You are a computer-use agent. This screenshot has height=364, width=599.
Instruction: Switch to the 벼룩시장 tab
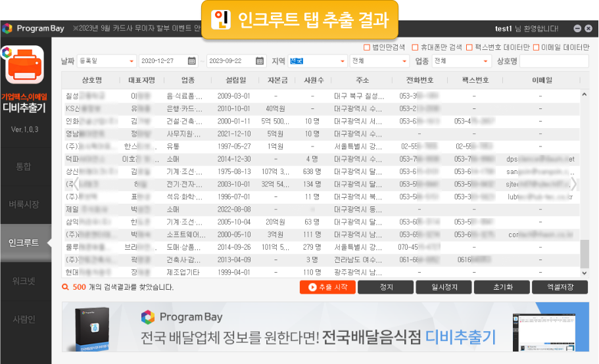tap(24, 204)
